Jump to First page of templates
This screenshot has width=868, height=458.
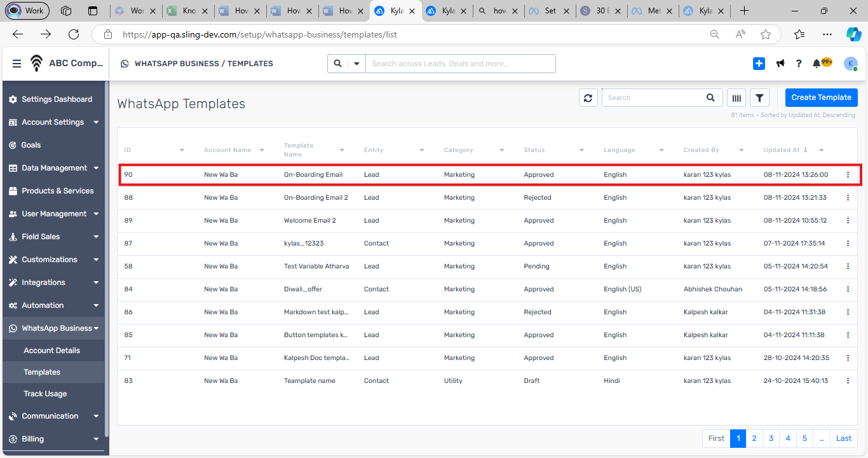click(716, 438)
